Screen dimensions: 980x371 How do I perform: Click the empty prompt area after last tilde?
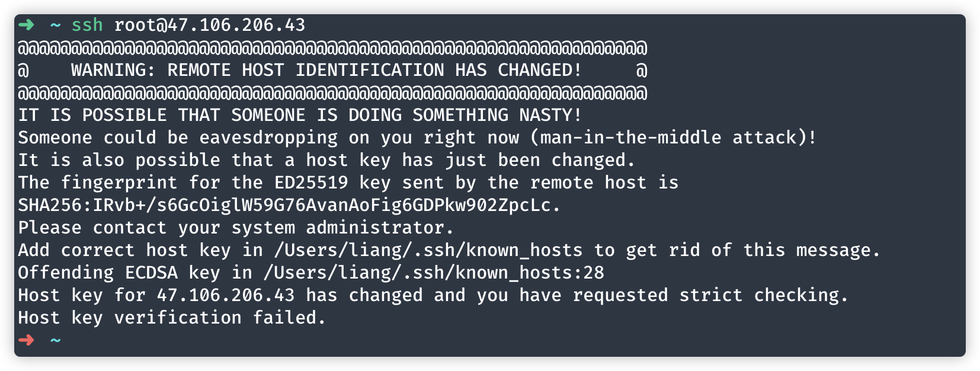510,340
